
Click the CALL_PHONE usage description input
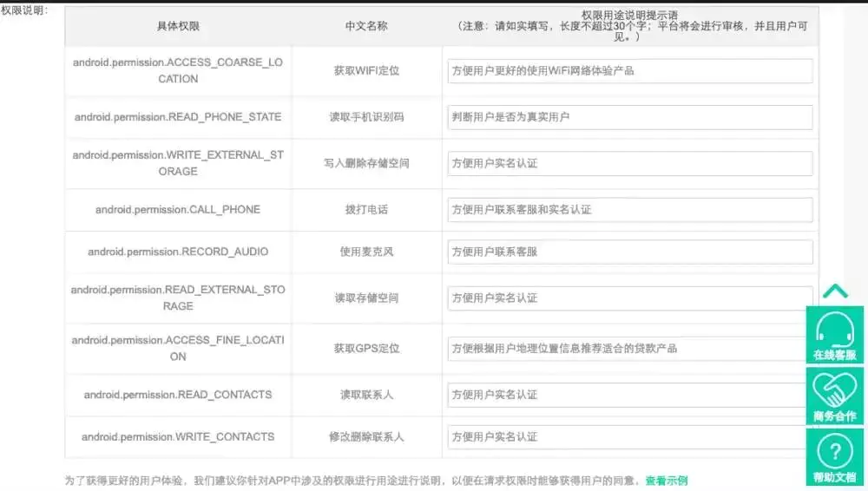[x=629, y=210]
